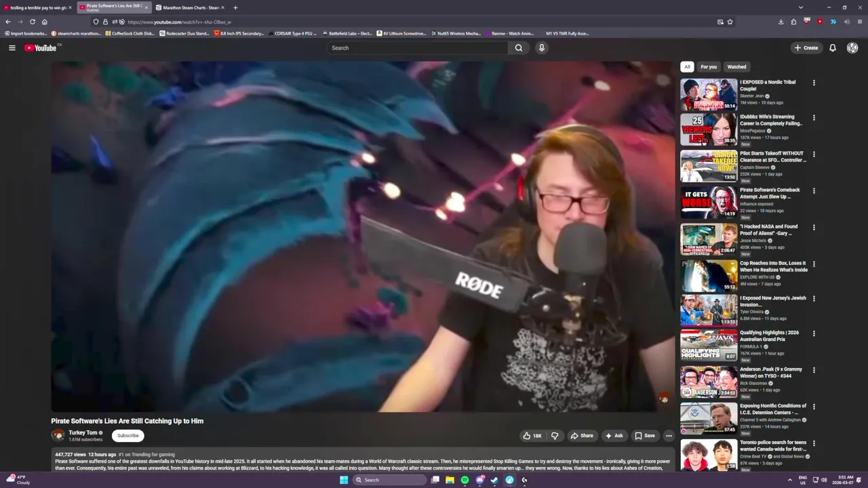Image resolution: width=868 pixels, height=488 pixels.
Task: Open I EXPOSED a Nordic Tribal Couple thumbnail
Action: pos(709,94)
